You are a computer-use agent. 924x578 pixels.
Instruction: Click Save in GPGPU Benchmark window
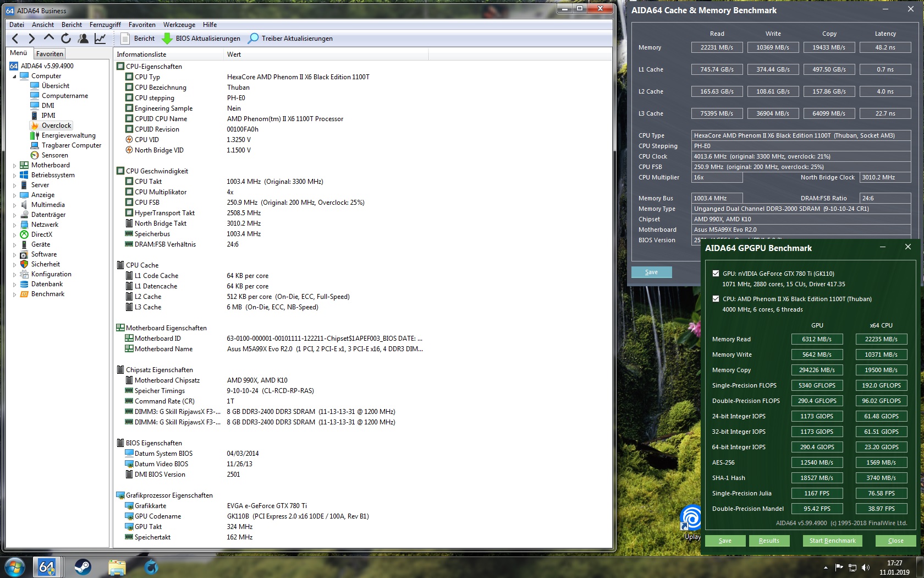(x=725, y=541)
